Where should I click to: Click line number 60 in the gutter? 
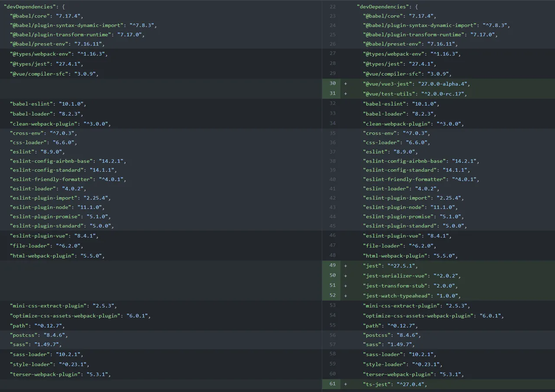coord(333,373)
